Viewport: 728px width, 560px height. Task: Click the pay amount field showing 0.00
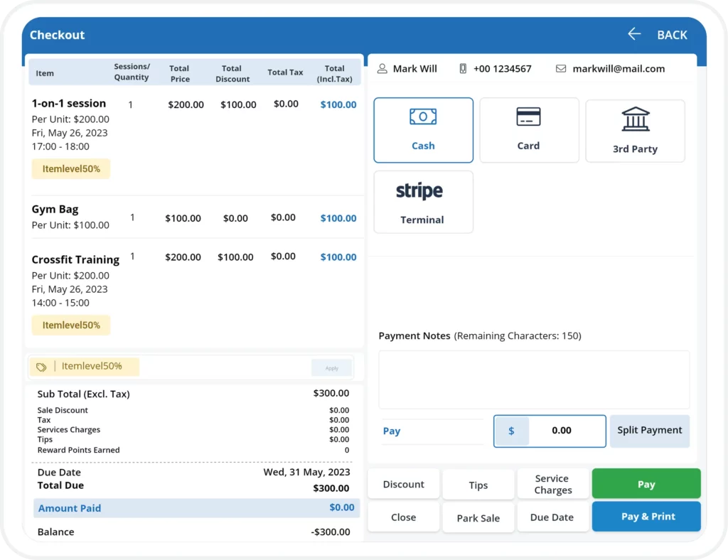[x=561, y=431]
